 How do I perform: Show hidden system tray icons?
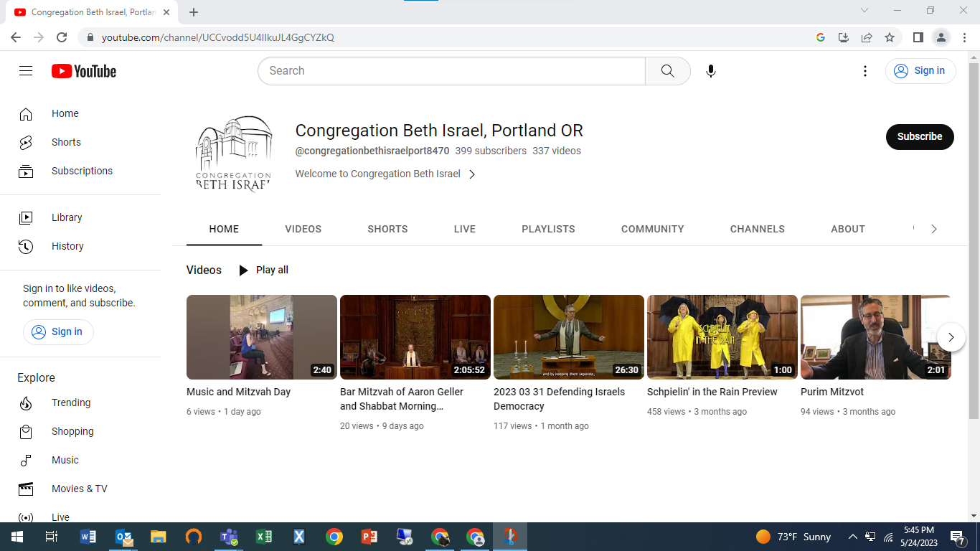point(852,537)
